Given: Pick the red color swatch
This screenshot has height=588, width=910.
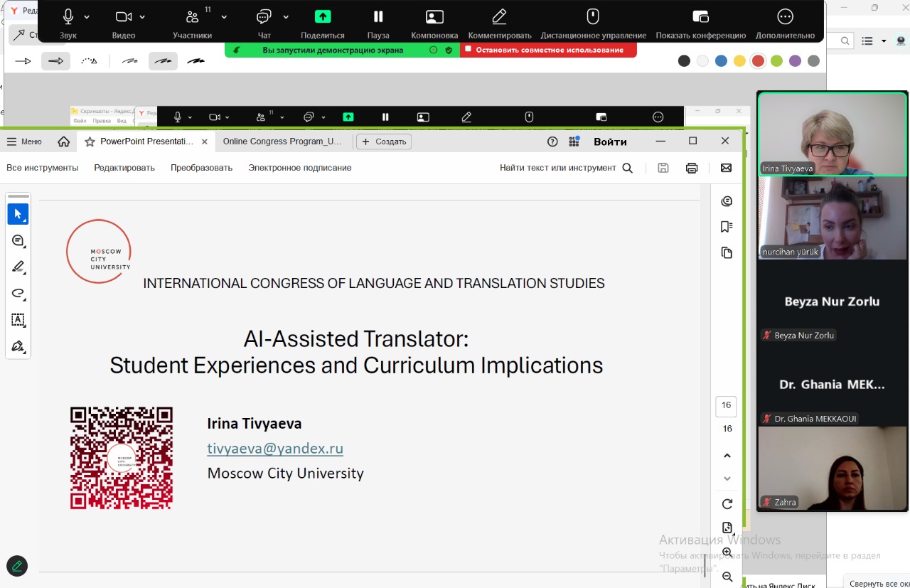Looking at the screenshot, I should [758, 61].
